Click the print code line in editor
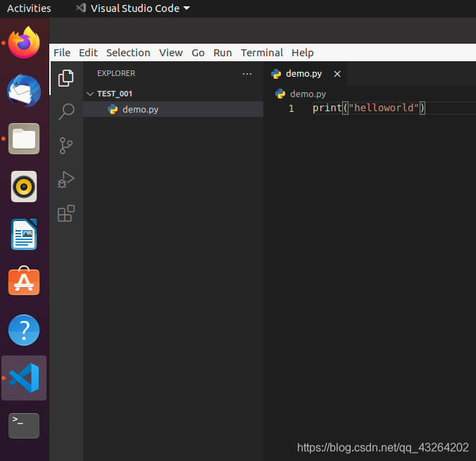The image size is (476, 461). (x=369, y=108)
